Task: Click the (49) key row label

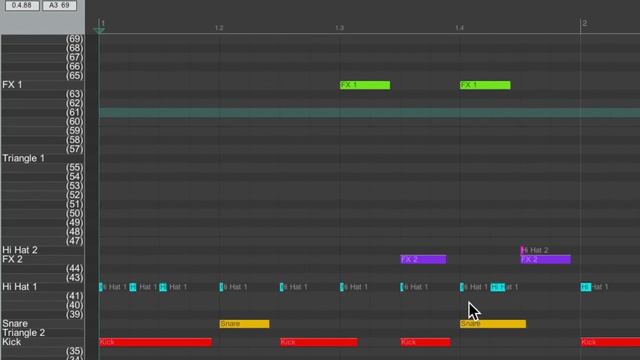Action: point(75,222)
